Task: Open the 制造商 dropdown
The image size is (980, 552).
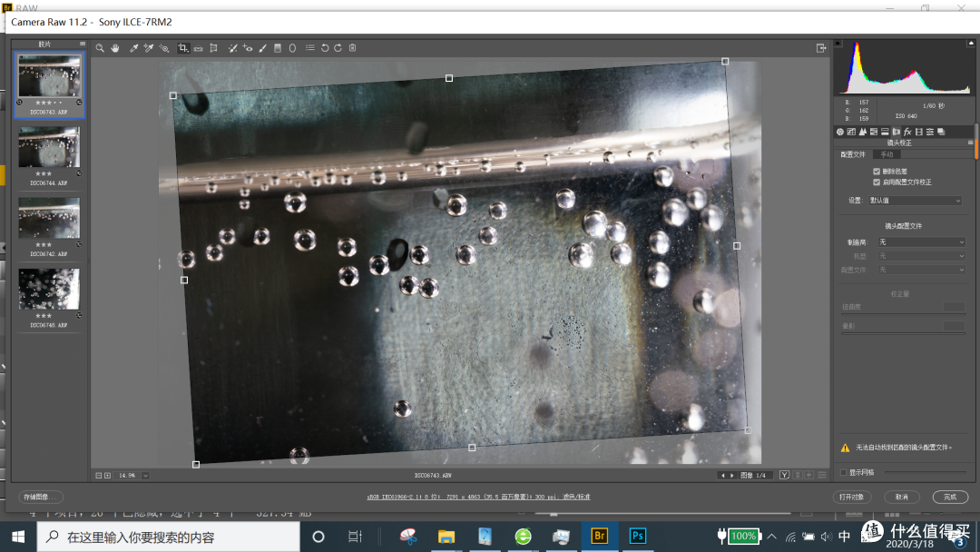Action: (922, 241)
